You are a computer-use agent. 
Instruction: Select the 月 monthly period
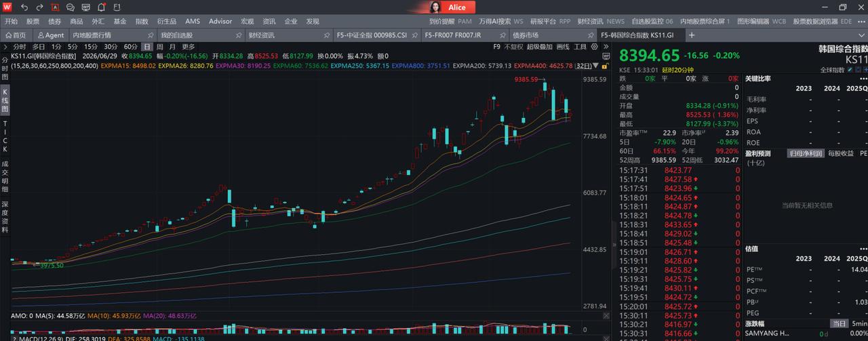coord(172,47)
